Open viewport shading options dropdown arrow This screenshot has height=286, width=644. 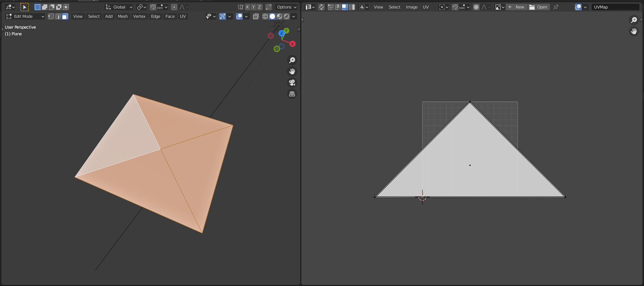tap(294, 16)
